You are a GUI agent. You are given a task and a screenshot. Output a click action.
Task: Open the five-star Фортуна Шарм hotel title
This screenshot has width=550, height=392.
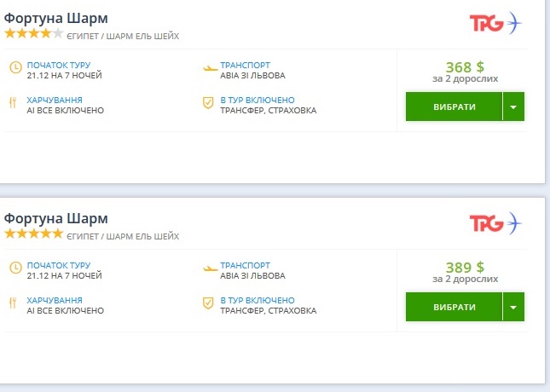coord(56,218)
